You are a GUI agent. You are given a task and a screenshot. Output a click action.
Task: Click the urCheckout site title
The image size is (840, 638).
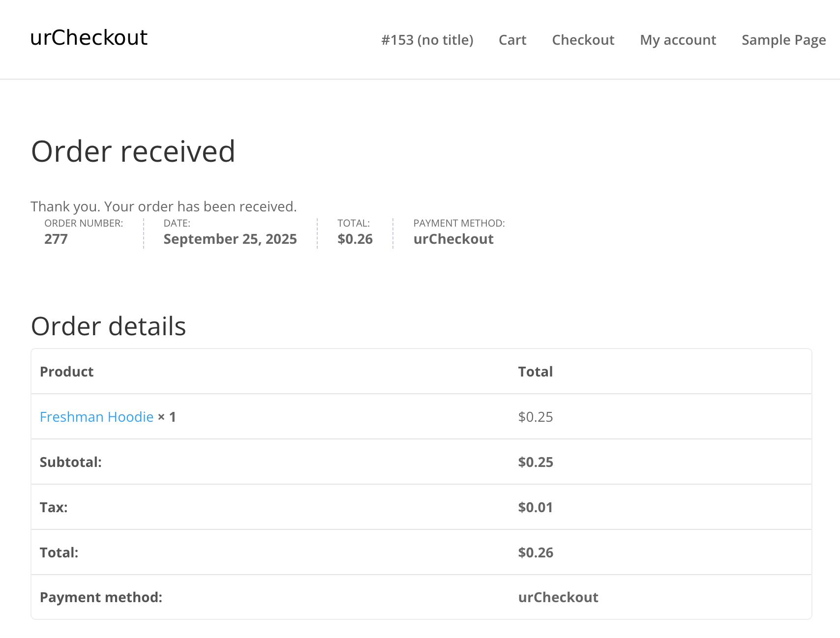click(89, 38)
